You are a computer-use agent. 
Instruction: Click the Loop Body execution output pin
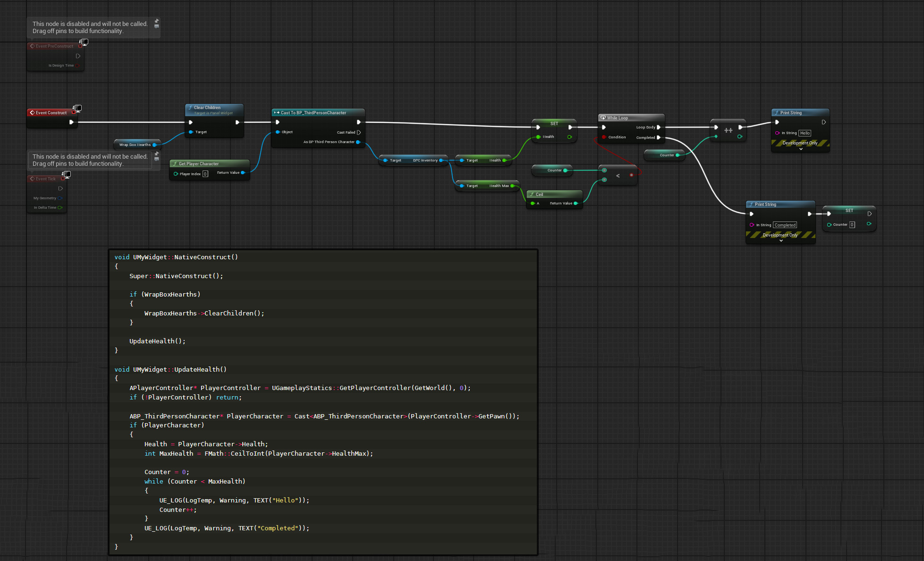pos(659,127)
